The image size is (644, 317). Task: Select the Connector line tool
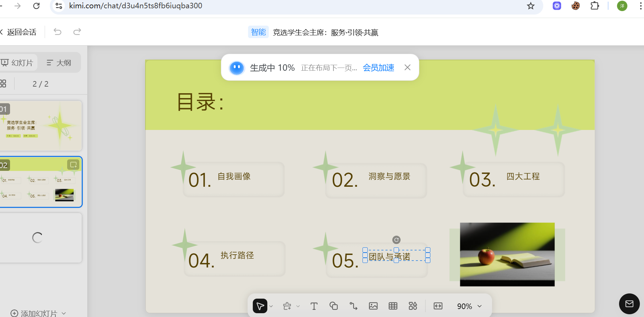point(353,306)
